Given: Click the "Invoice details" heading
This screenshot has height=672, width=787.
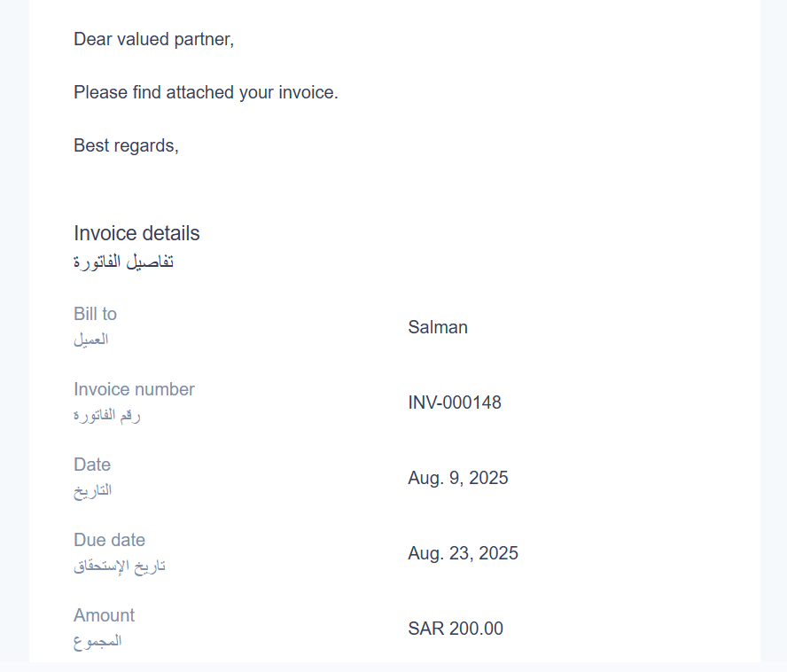Looking at the screenshot, I should tap(136, 233).
